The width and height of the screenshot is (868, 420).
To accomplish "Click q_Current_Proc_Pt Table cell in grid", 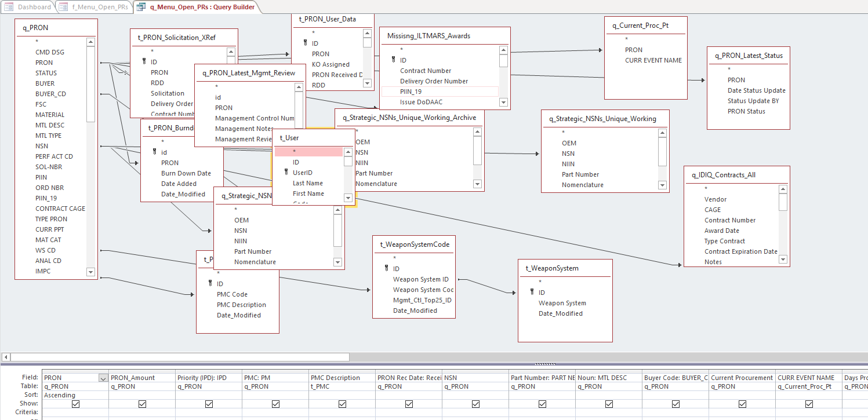I will click(x=809, y=386).
